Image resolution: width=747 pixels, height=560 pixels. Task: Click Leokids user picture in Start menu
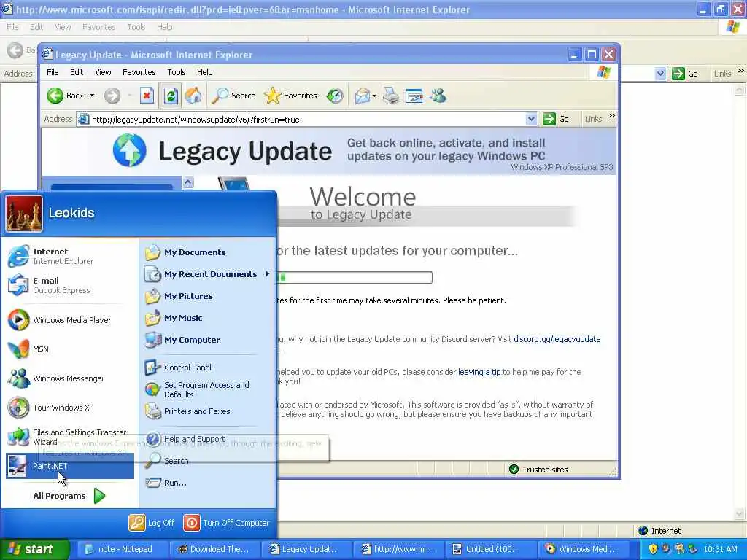pos(24,214)
